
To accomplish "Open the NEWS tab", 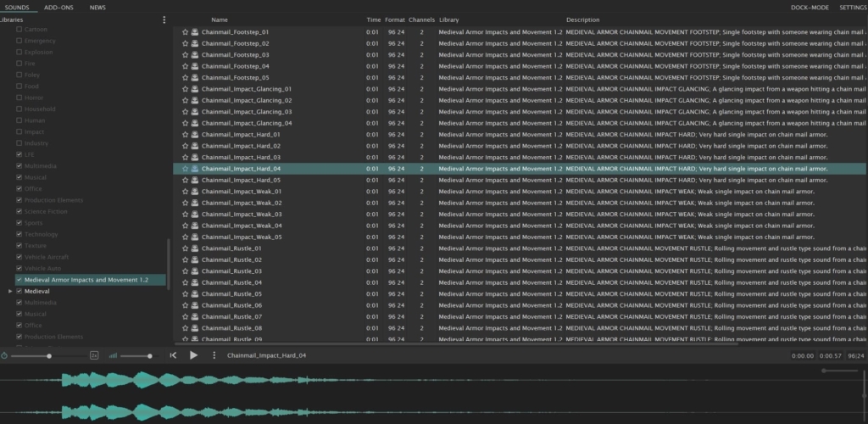I will click(x=97, y=7).
